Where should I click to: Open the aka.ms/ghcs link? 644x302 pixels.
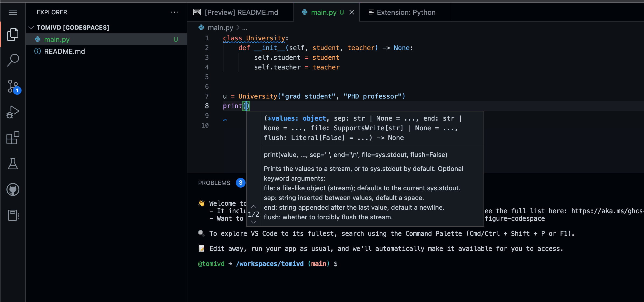click(605, 211)
